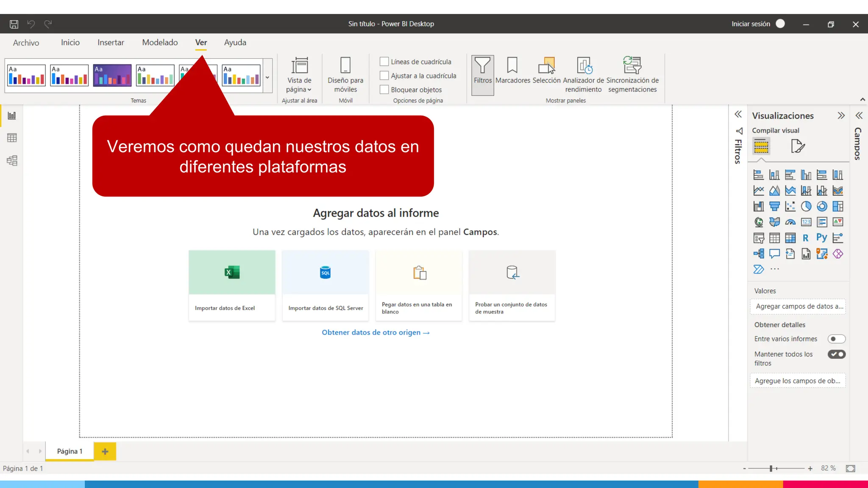Collapse the ribbon with up arrow
The height and width of the screenshot is (488, 868).
click(x=862, y=100)
